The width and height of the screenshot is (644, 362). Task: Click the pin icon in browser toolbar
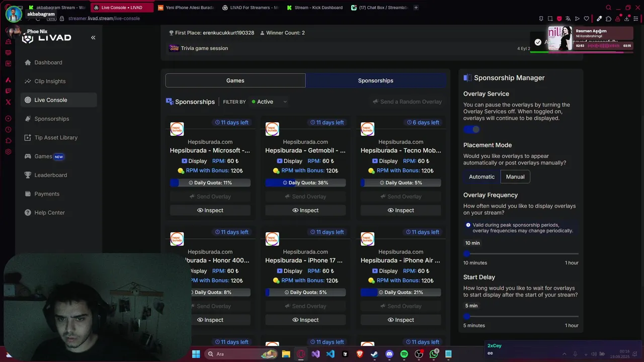541,19
